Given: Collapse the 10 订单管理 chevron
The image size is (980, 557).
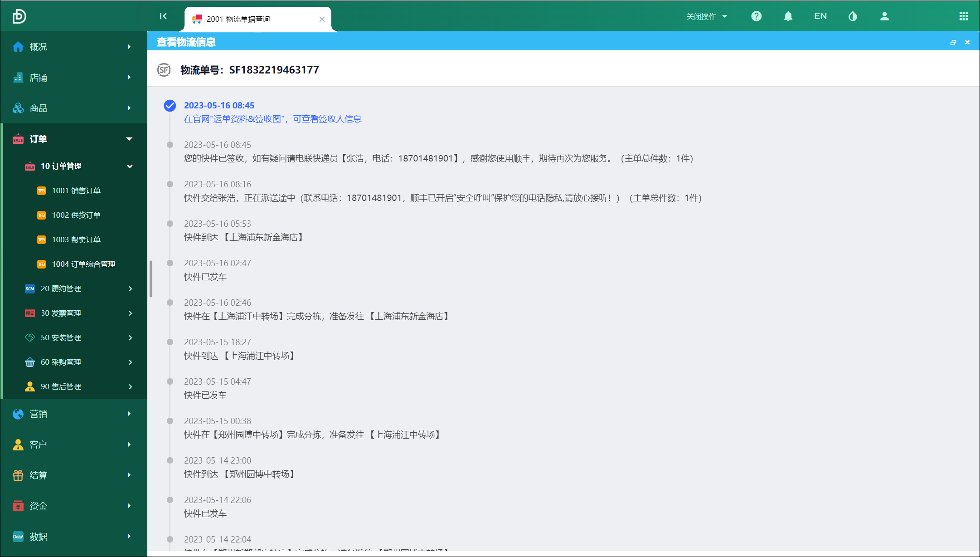Looking at the screenshot, I should (x=130, y=166).
